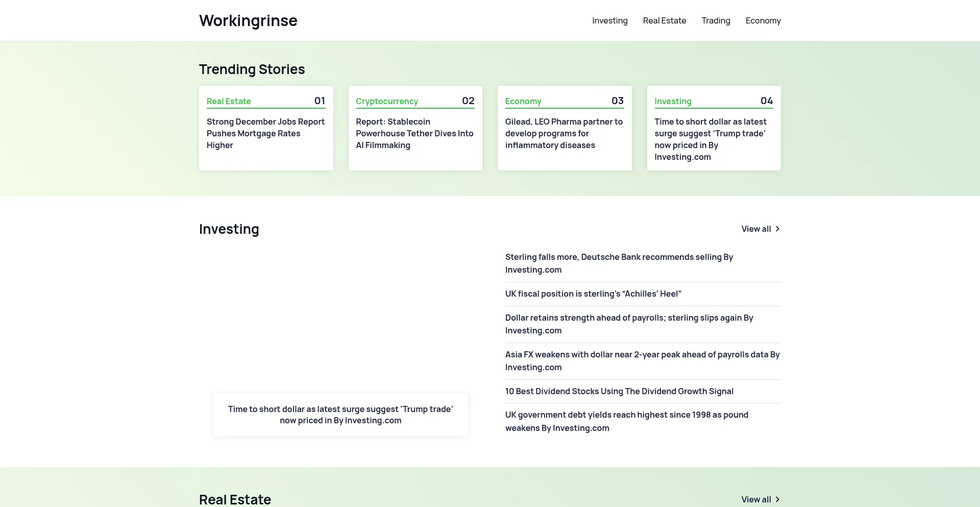This screenshot has height=507, width=980.
Task: Open Sterling falls more Deutsche Bank article
Action: [x=619, y=263]
